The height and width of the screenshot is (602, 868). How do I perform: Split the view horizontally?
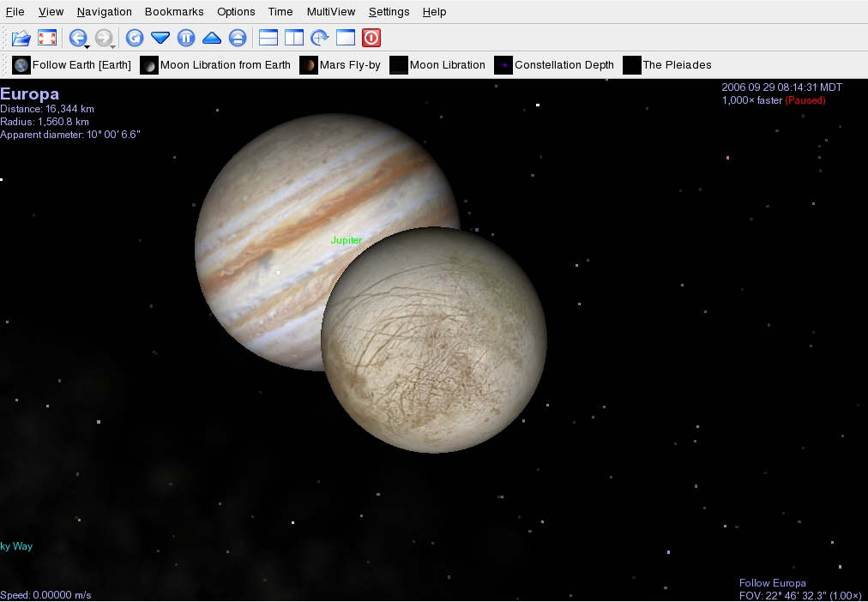[268, 38]
